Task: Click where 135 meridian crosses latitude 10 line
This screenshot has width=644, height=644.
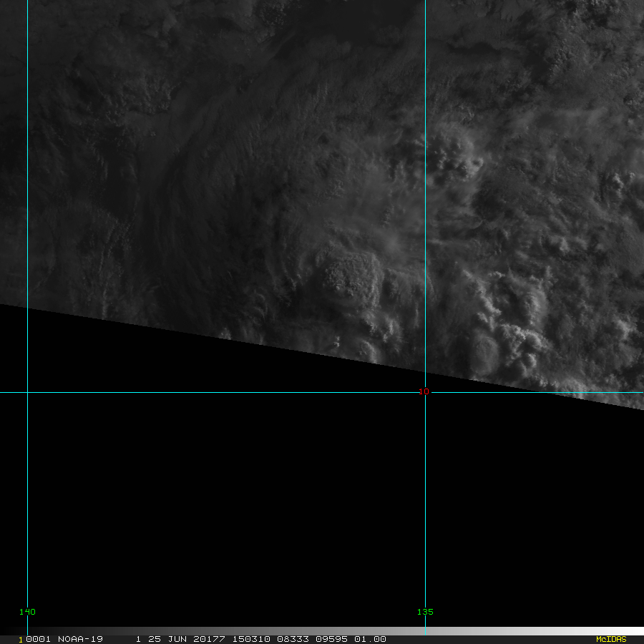Action: pyautogui.click(x=426, y=392)
